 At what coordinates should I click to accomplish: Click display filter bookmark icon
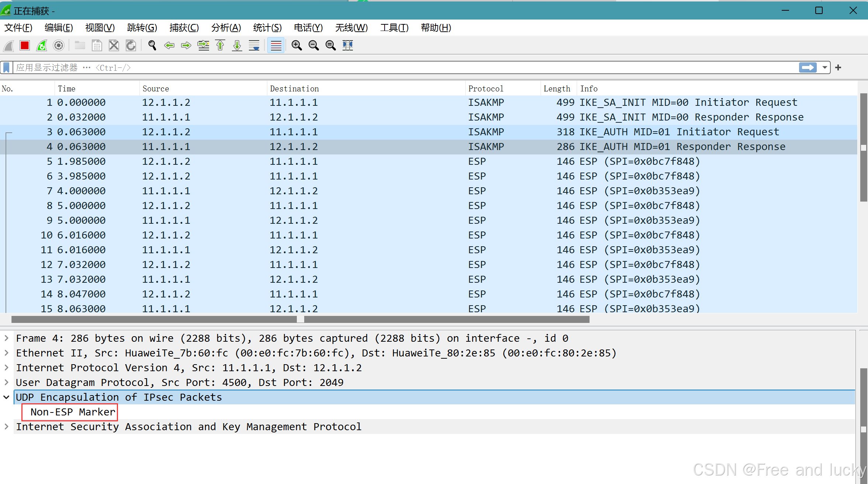6,67
